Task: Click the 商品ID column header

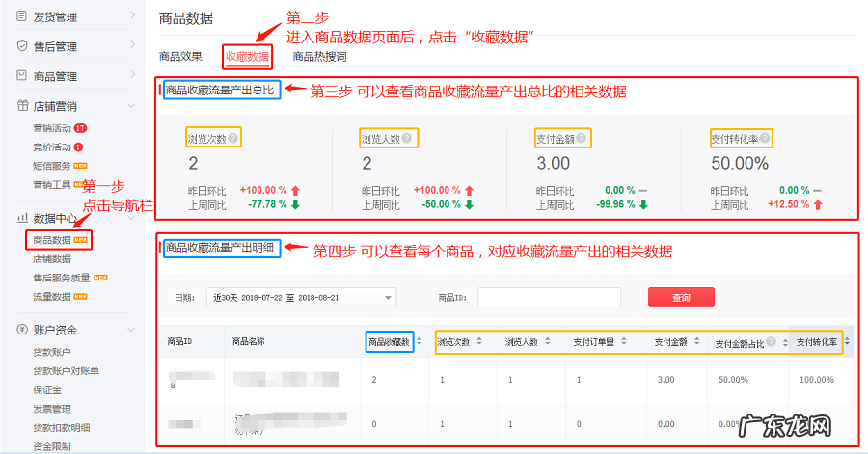Action: [x=179, y=342]
